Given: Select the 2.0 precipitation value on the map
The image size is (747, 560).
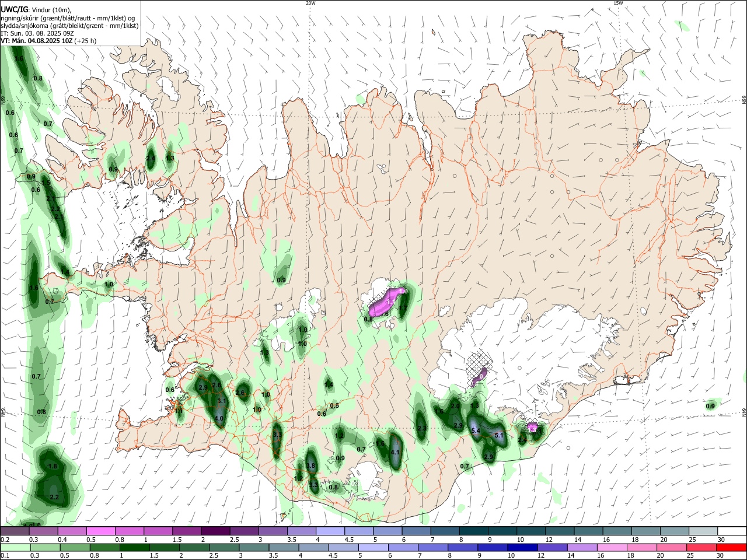Looking at the screenshot, I should (456, 406).
